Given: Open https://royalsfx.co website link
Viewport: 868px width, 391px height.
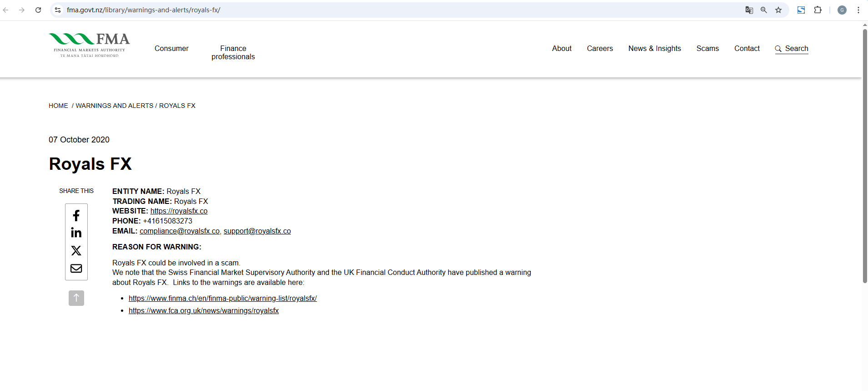Looking at the screenshot, I should click(x=179, y=211).
